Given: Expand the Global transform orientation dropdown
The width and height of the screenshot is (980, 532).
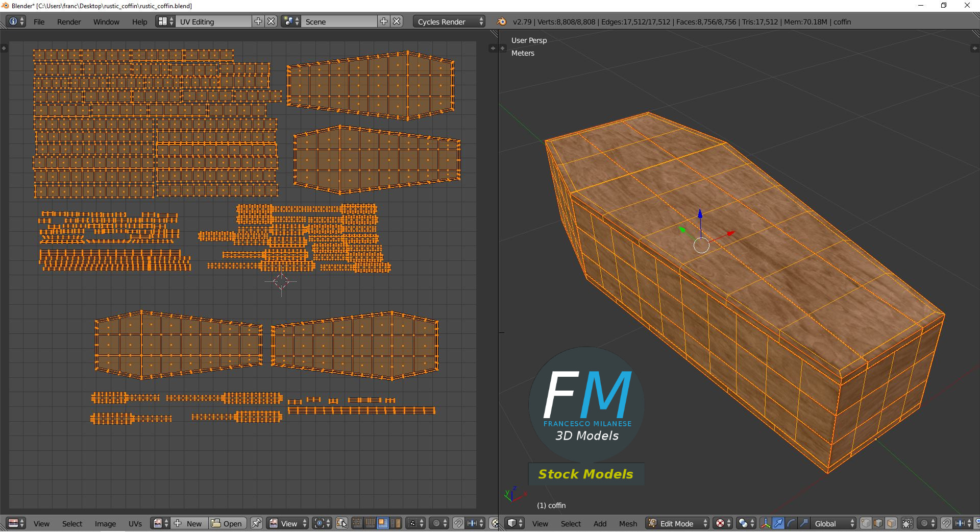Looking at the screenshot, I should pos(832,523).
